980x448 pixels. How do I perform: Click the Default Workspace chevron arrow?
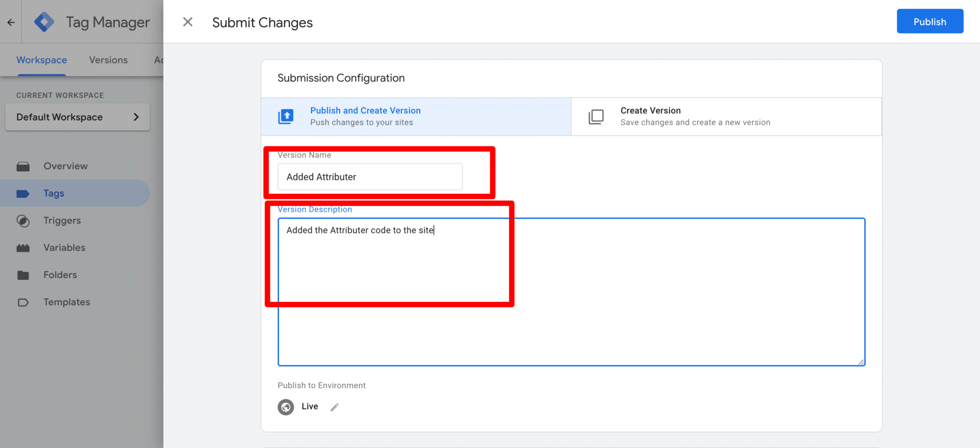(x=136, y=117)
